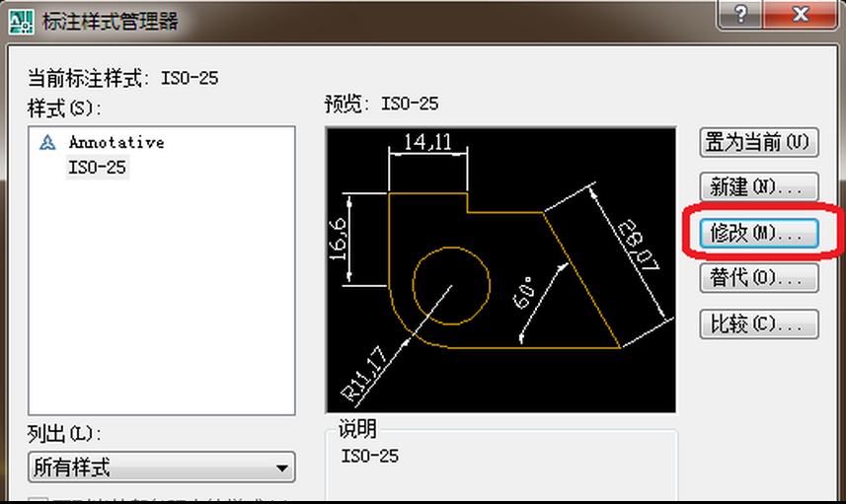Viewport: 846px width, 504px height.
Task: Click the 新建(N)... button
Action: coord(758,186)
